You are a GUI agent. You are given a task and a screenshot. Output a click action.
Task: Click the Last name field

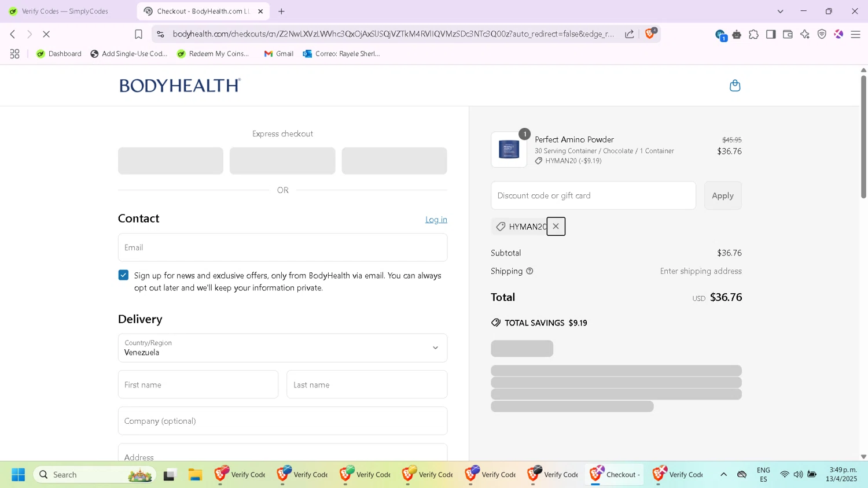367,385
